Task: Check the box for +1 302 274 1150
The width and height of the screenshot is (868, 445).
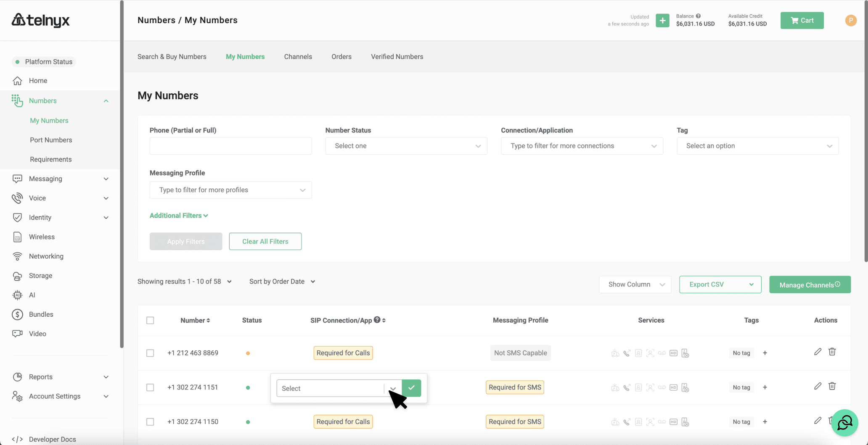Action: (x=150, y=422)
